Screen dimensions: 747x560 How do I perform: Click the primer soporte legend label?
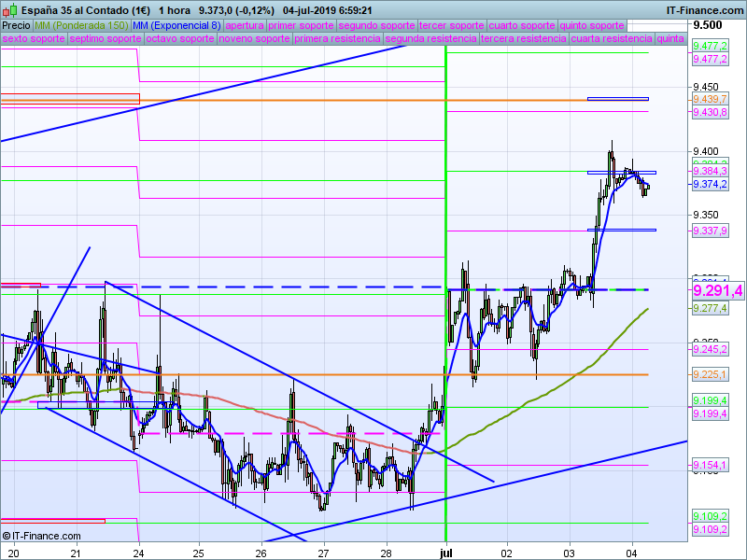[x=301, y=25]
